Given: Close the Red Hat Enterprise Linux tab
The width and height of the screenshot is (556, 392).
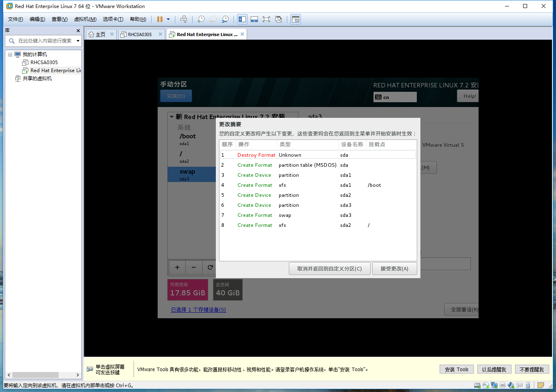Looking at the screenshot, I should (x=242, y=34).
